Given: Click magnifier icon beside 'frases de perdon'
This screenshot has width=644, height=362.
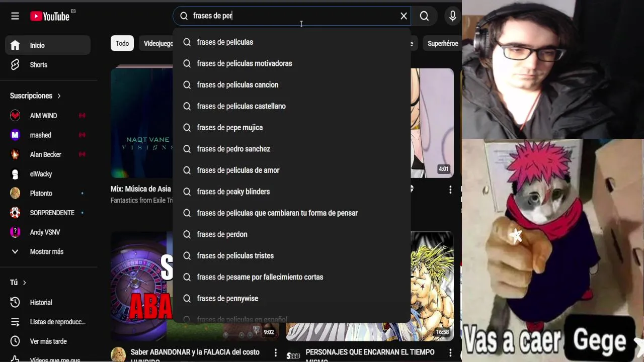Looking at the screenshot, I should pos(187,234).
